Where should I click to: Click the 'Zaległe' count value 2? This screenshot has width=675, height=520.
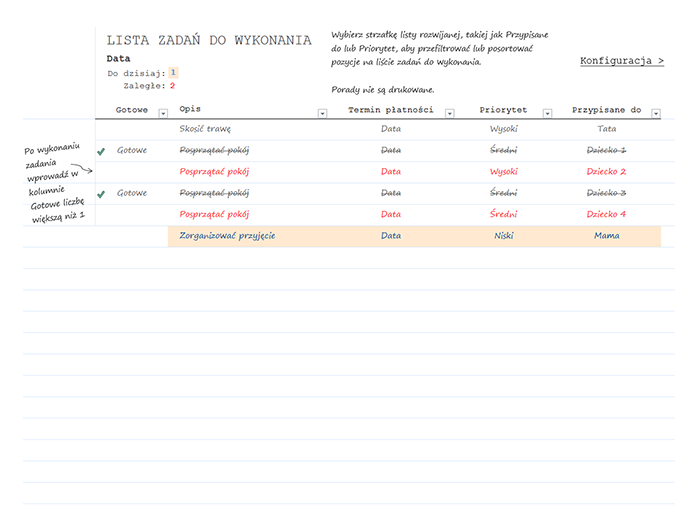(x=172, y=86)
